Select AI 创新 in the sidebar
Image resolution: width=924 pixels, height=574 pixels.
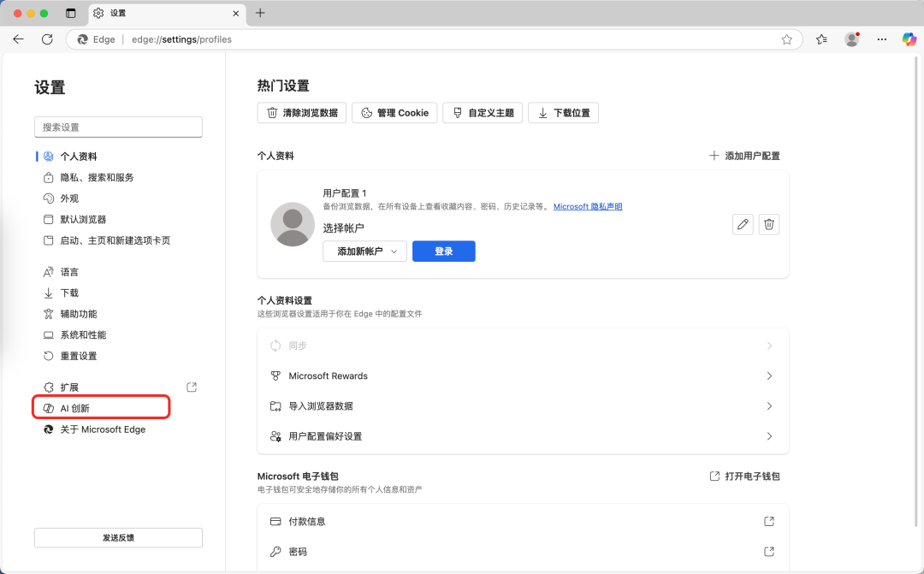[x=74, y=408]
